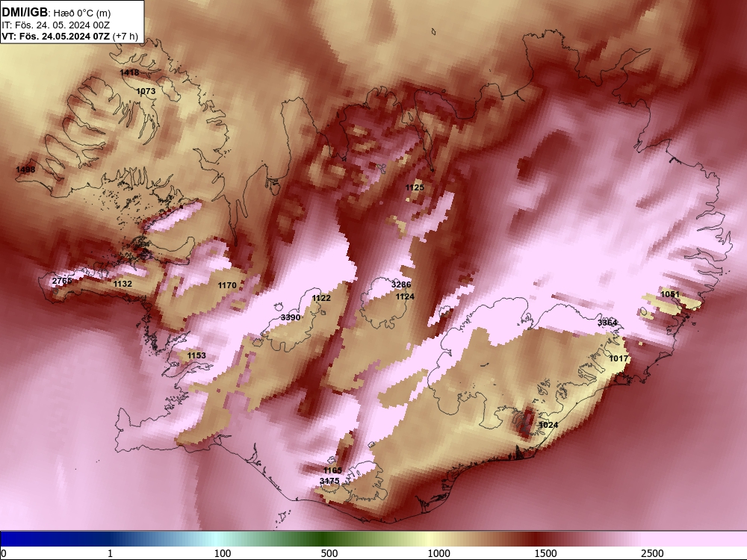Click the colorbar label 2500
The image size is (747, 560).
pyautogui.click(x=652, y=553)
